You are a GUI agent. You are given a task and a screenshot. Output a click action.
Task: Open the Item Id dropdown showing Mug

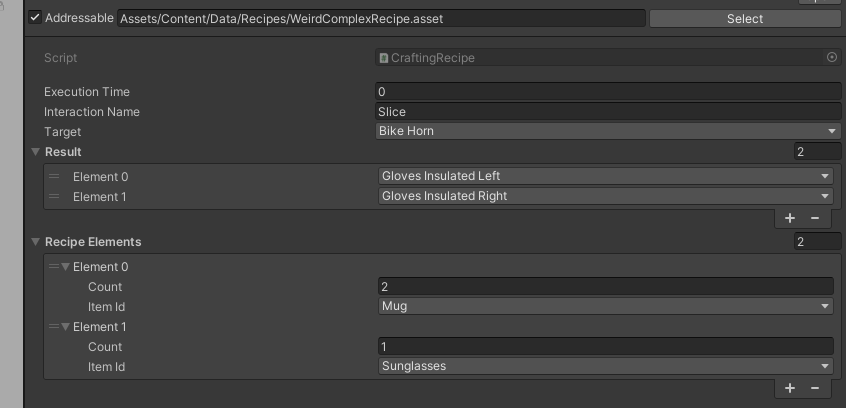point(605,307)
